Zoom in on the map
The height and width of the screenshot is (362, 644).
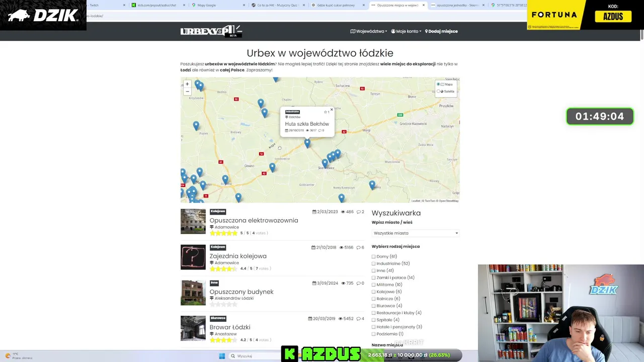187,84
